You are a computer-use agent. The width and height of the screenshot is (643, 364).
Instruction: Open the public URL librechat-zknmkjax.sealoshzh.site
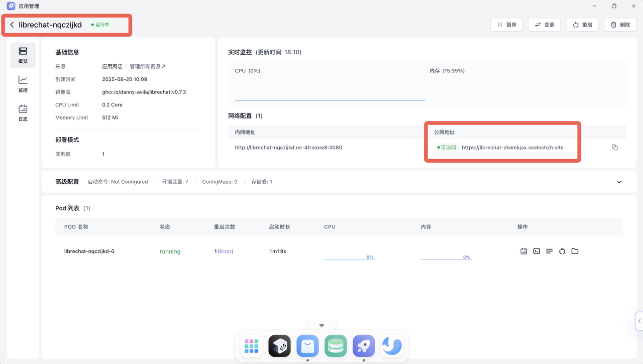click(x=512, y=148)
